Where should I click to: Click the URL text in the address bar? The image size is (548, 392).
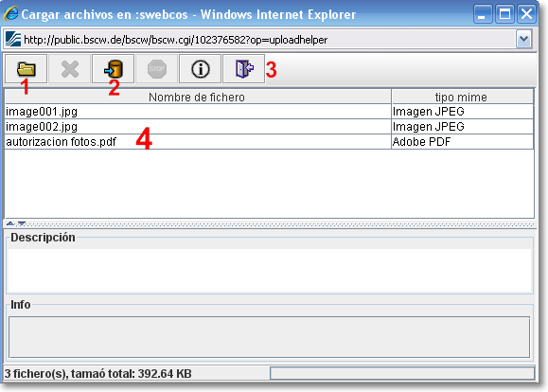pos(175,40)
